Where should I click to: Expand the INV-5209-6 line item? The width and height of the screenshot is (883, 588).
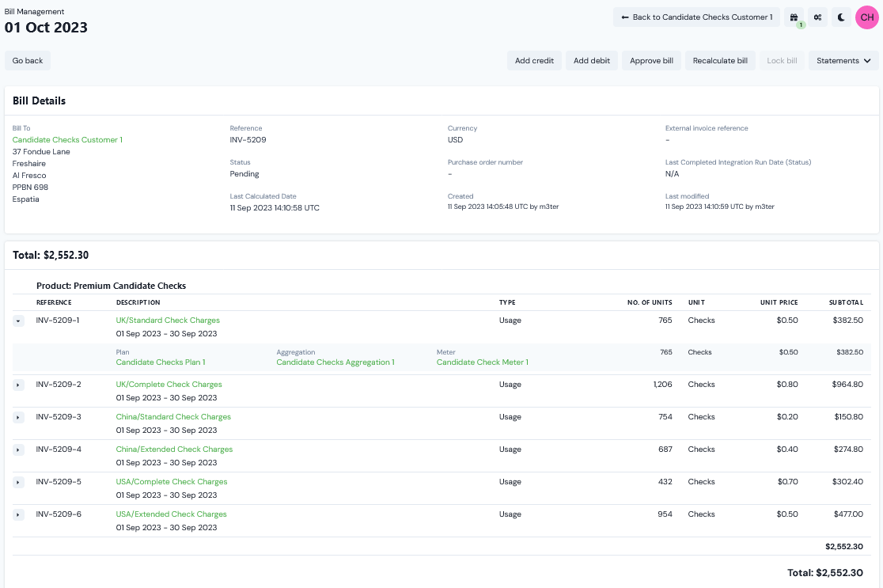(17, 514)
